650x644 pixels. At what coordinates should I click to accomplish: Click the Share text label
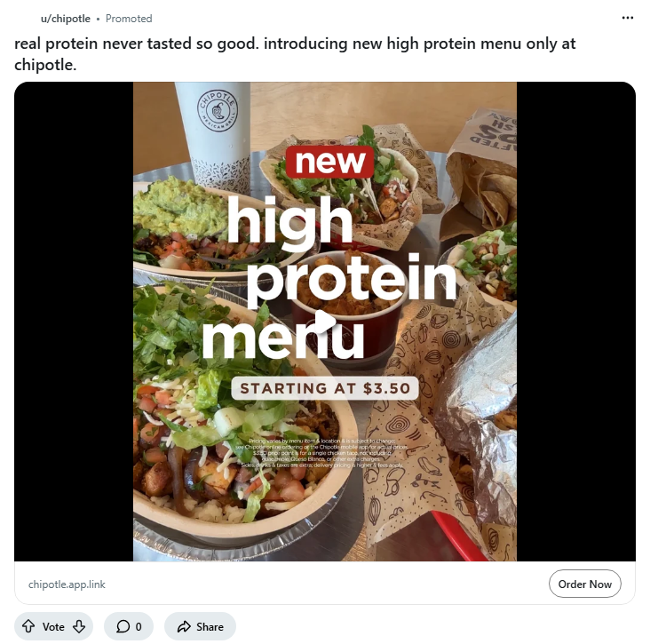point(210,626)
